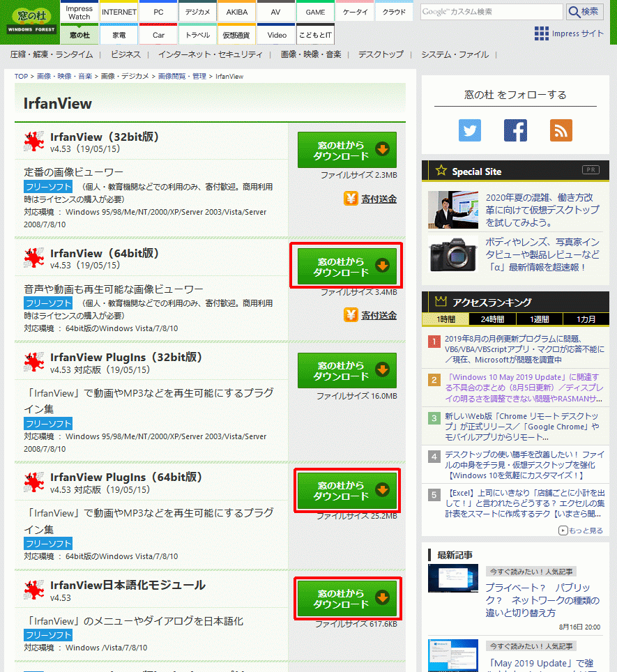Open the トラベル tab
Viewport: 617px width, 672px height.
click(197, 35)
